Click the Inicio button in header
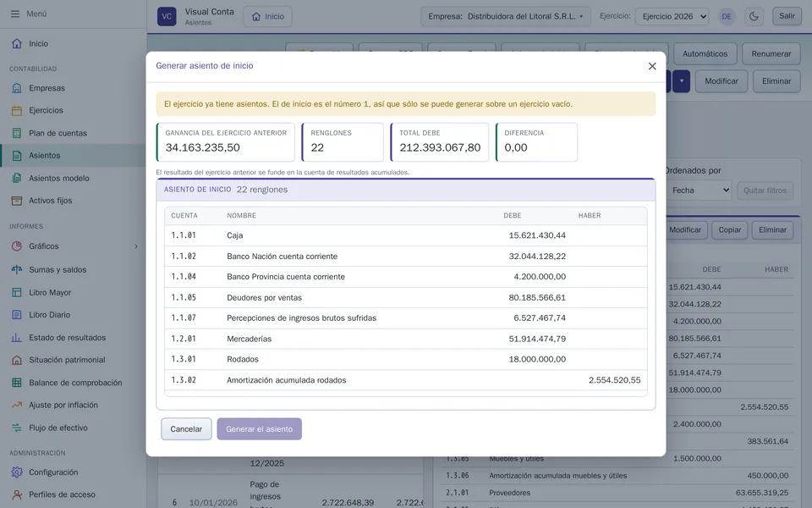Screen dimensions: 812x508 coord(268,17)
